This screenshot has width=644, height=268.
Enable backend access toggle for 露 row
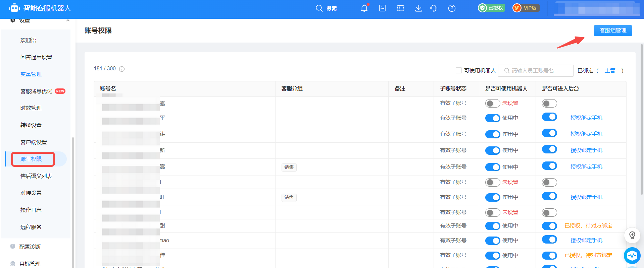(x=549, y=104)
